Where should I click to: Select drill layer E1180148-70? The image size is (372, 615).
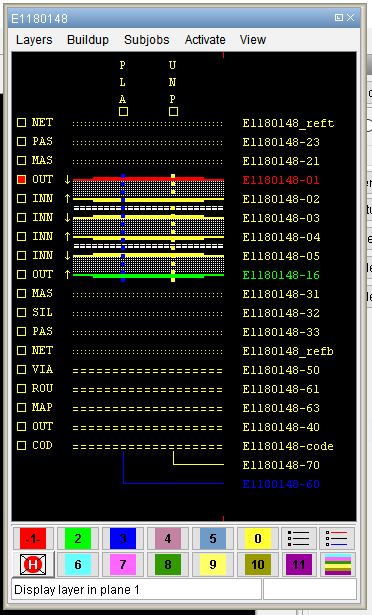tap(281, 465)
